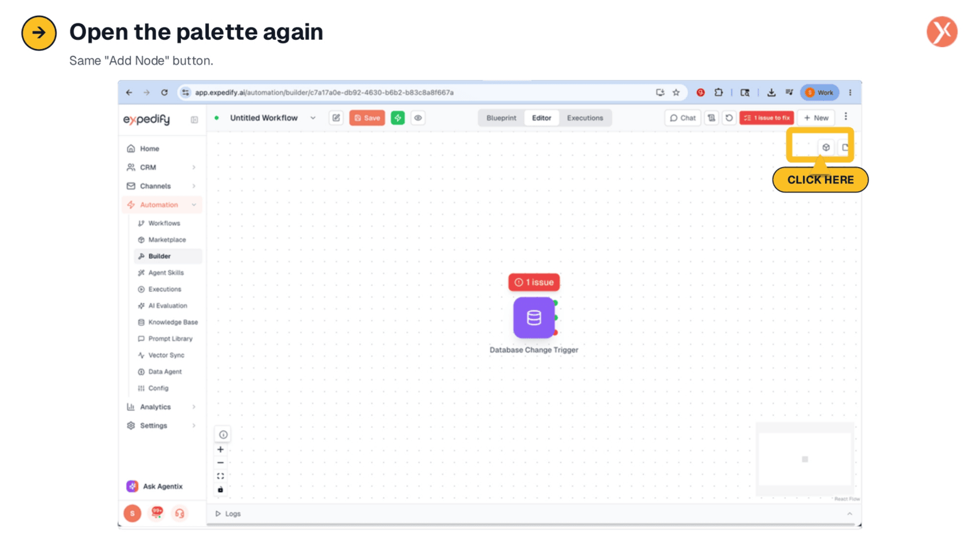Open the Chat button
Image resolution: width=980 pixels, height=551 pixels.
point(682,118)
